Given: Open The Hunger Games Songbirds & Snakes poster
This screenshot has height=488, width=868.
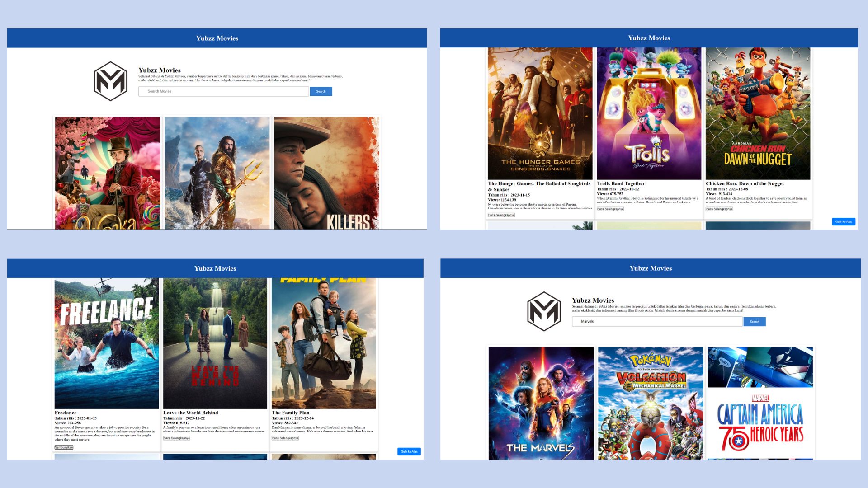Looking at the screenshot, I should [540, 113].
